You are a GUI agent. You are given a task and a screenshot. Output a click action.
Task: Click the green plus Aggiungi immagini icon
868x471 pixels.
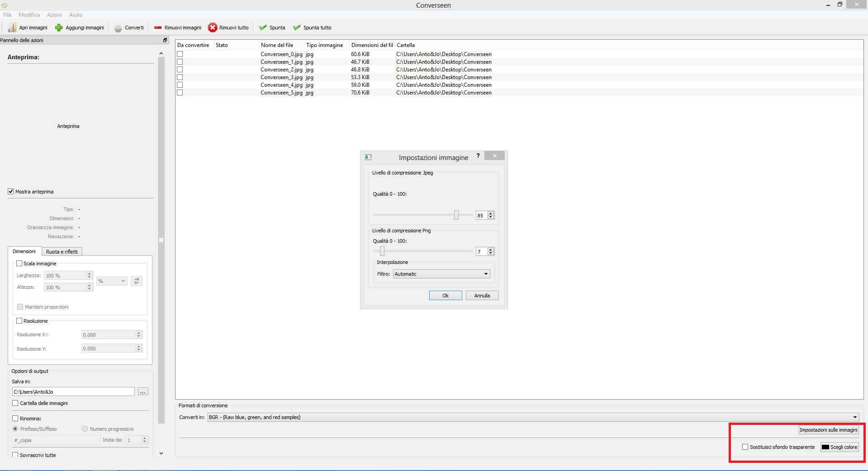point(59,28)
